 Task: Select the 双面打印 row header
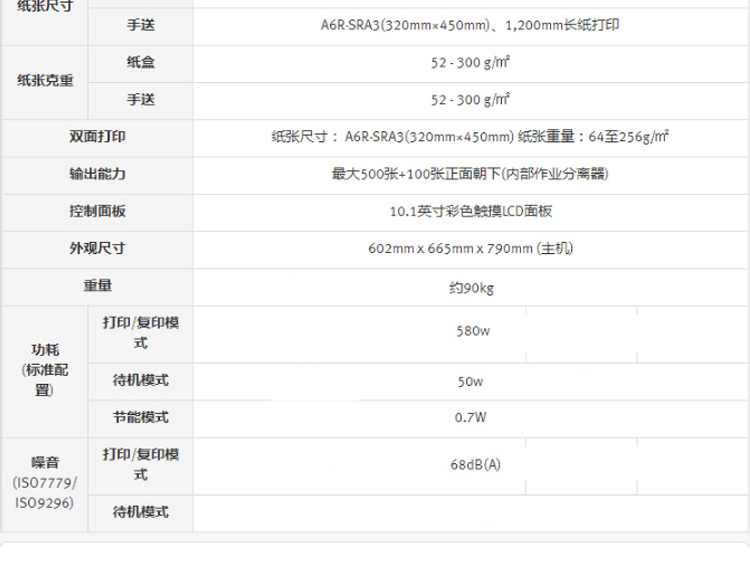[97, 136]
